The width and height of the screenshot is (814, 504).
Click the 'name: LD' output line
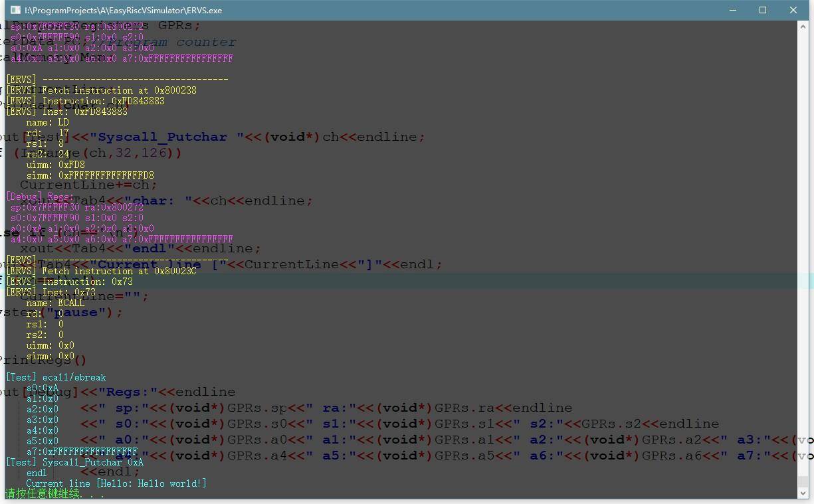tap(47, 122)
